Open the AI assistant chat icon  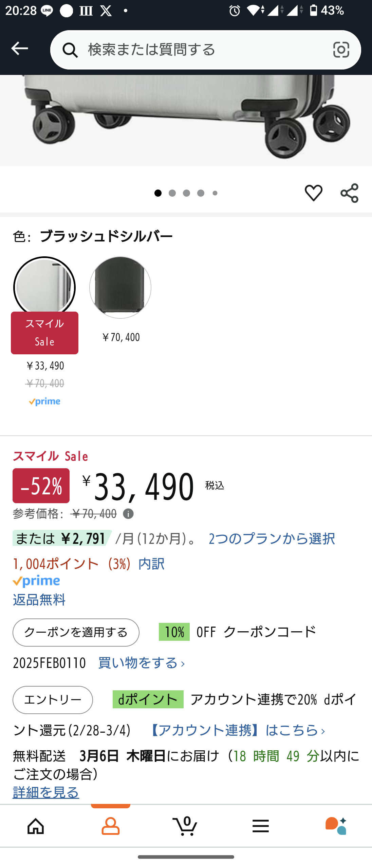(336, 825)
